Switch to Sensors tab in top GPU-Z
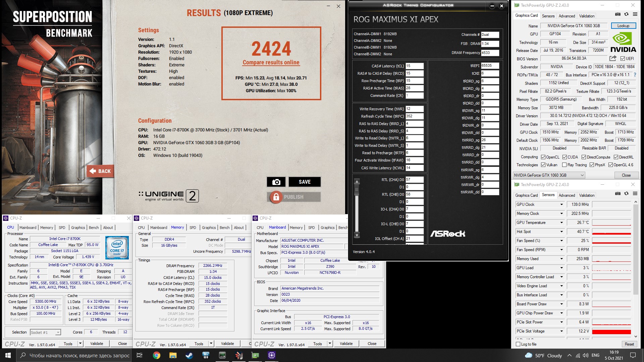 coord(548,16)
